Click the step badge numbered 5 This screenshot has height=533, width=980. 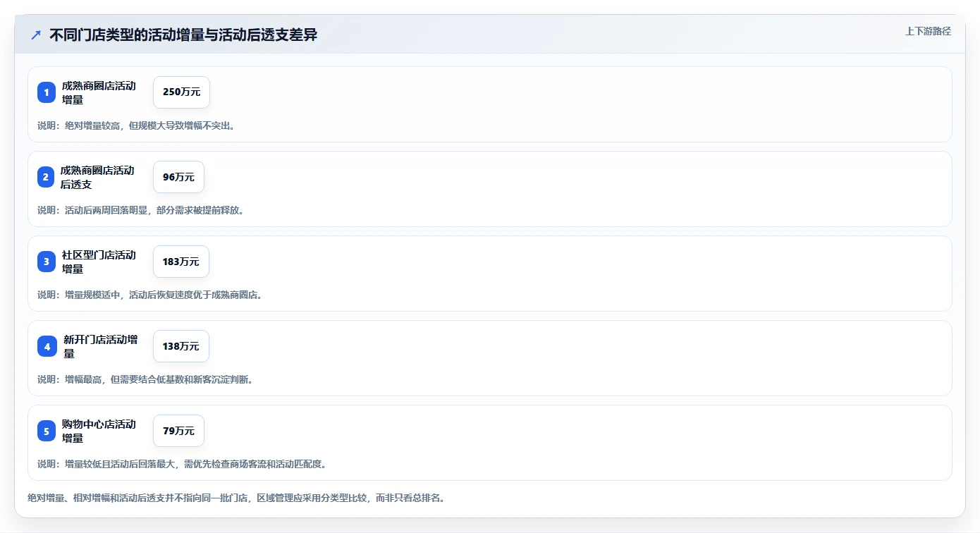[x=47, y=431]
